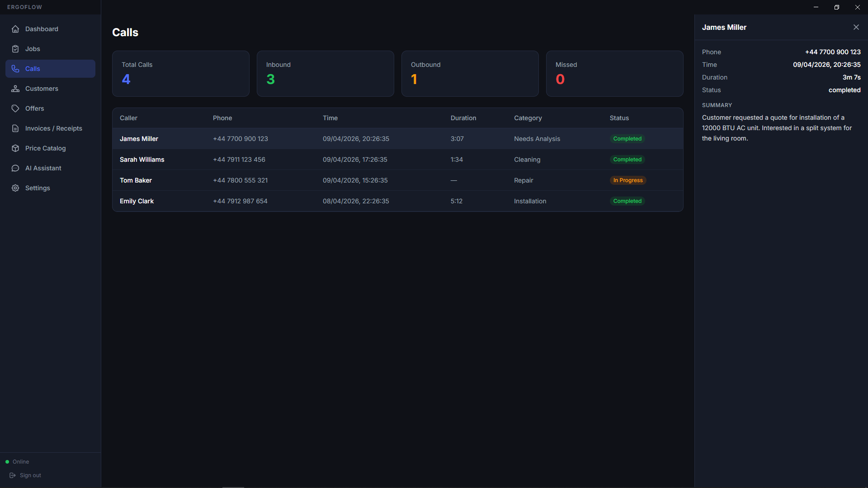Click the Category column header

pyautogui.click(x=528, y=118)
